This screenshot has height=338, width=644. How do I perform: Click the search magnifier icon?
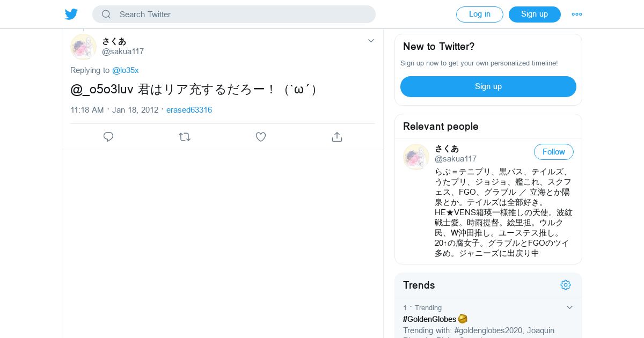point(106,14)
